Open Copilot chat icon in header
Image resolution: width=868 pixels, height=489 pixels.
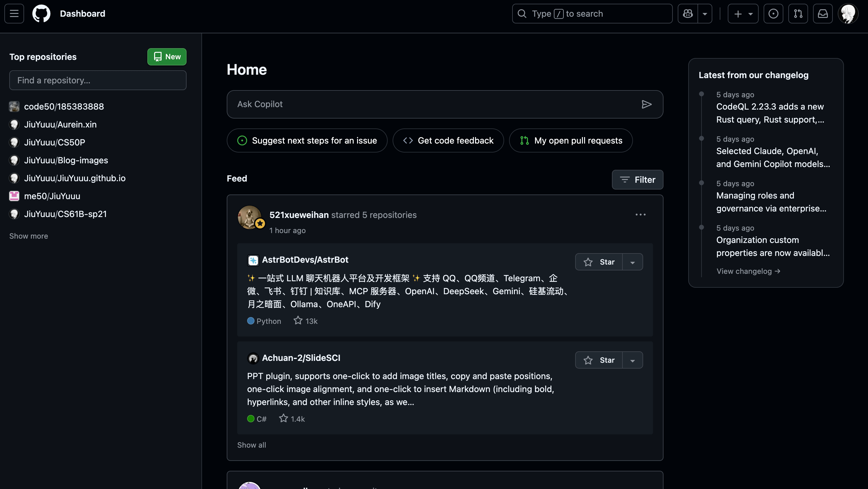[688, 14]
